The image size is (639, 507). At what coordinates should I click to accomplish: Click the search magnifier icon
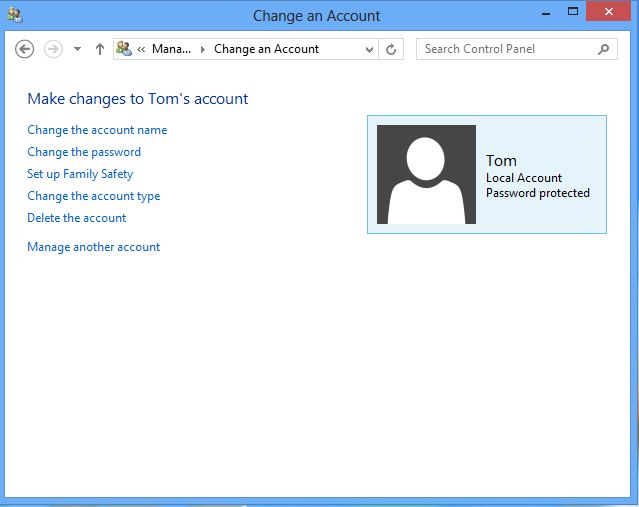click(x=604, y=49)
